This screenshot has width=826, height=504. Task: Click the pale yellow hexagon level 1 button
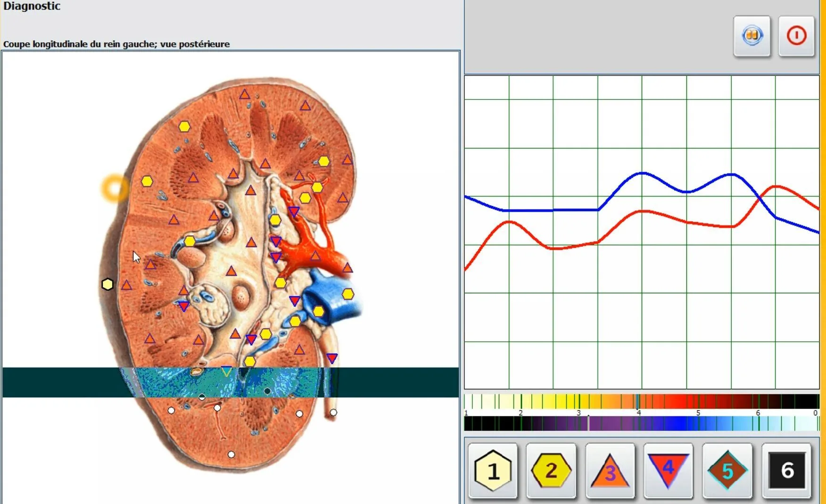click(493, 471)
